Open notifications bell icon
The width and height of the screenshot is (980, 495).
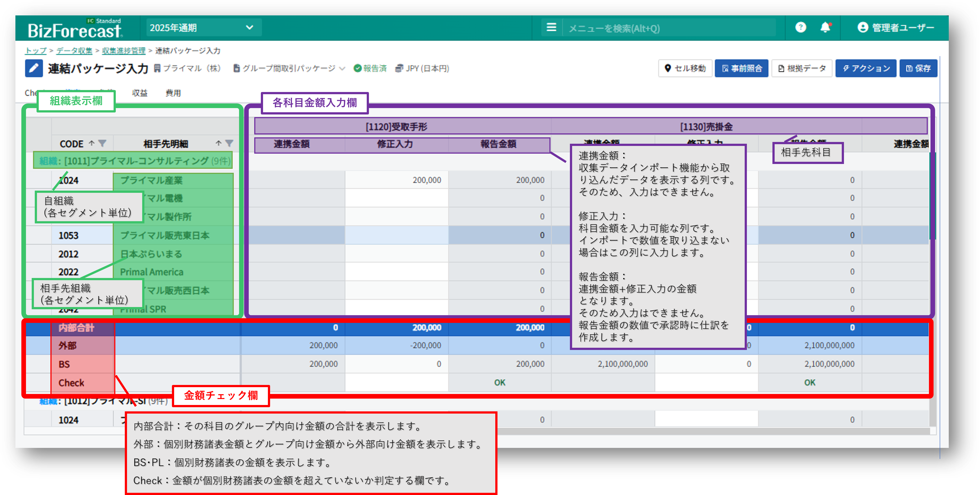coord(825,27)
